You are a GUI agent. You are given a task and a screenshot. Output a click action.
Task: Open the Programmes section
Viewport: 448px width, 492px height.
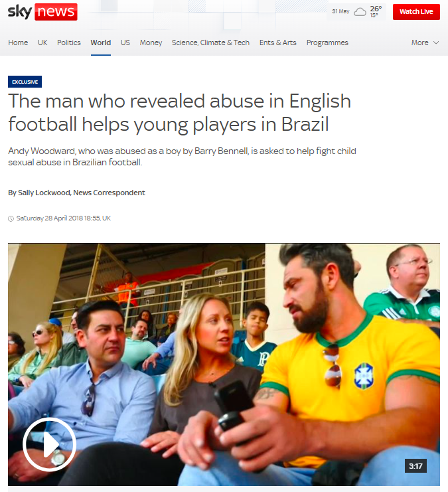coord(327,42)
